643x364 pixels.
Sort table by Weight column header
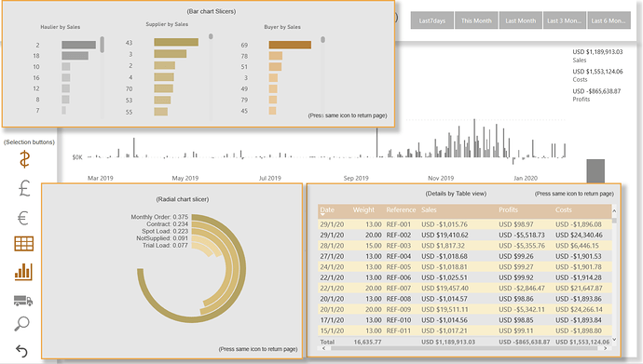coord(363,209)
